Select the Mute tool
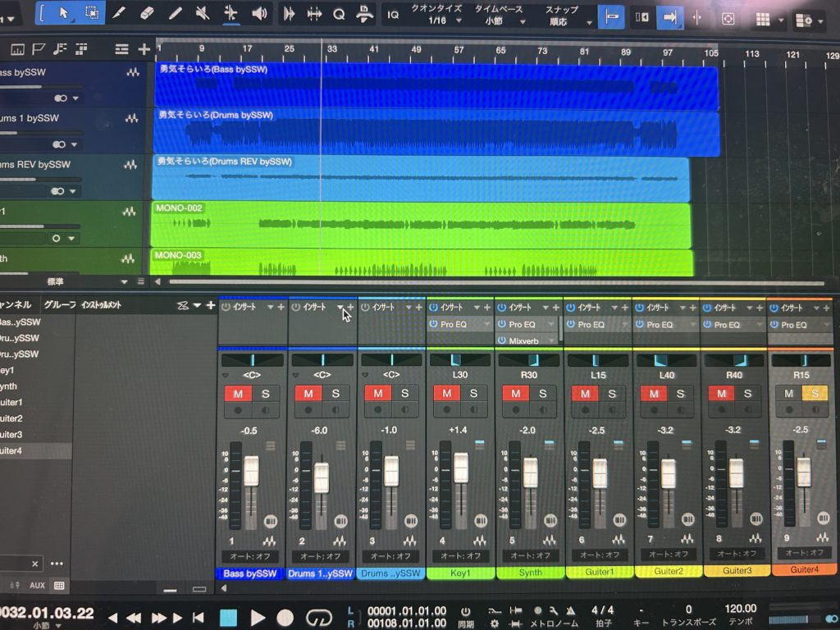 coord(203,13)
